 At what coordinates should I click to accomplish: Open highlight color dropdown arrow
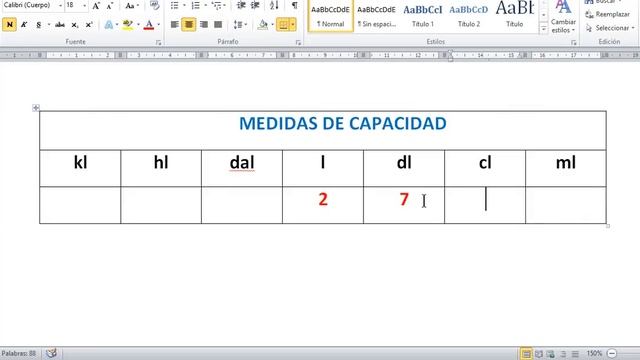coord(138,25)
